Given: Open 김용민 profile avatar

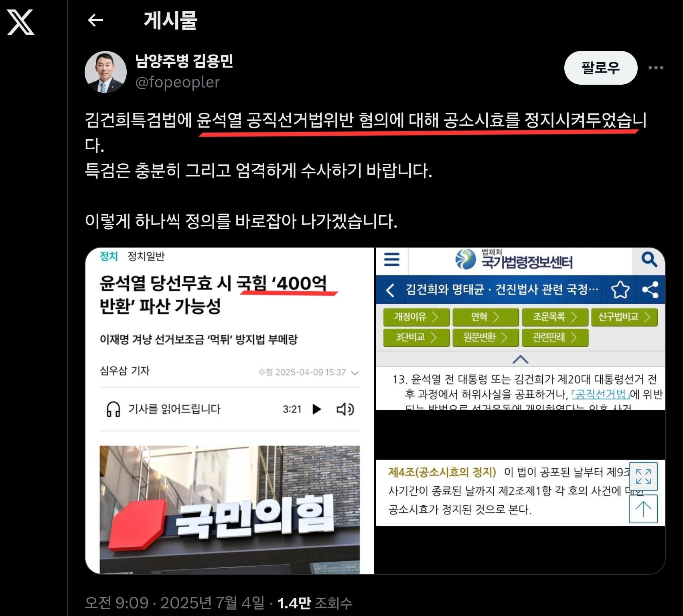Looking at the screenshot, I should point(105,72).
